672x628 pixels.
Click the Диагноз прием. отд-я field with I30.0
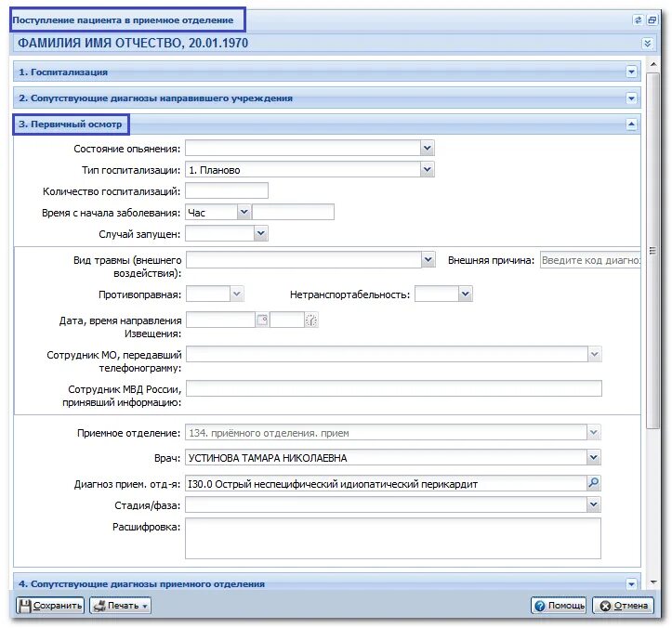click(x=386, y=484)
